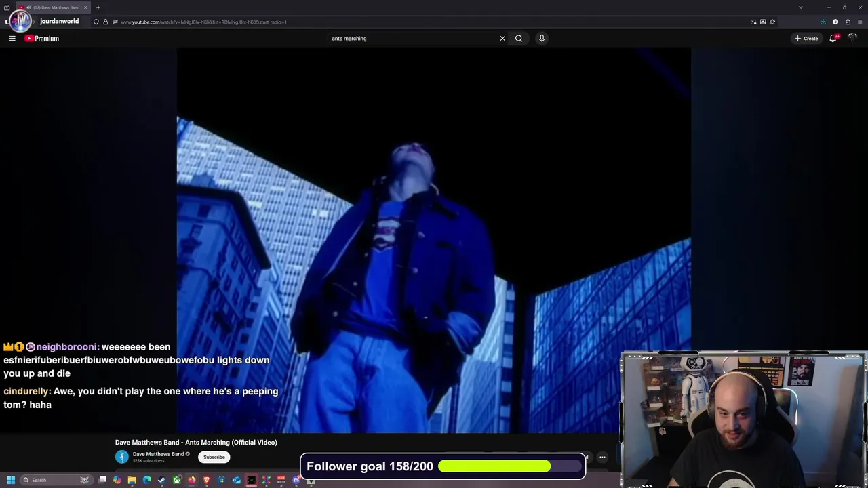Show site security padlock info
The height and width of the screenshot is (488, 868).
click(x=105, y=22)
